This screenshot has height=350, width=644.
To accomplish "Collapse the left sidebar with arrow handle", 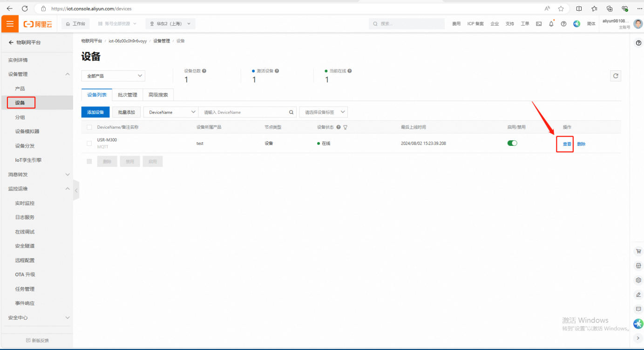I will point(76,191).
